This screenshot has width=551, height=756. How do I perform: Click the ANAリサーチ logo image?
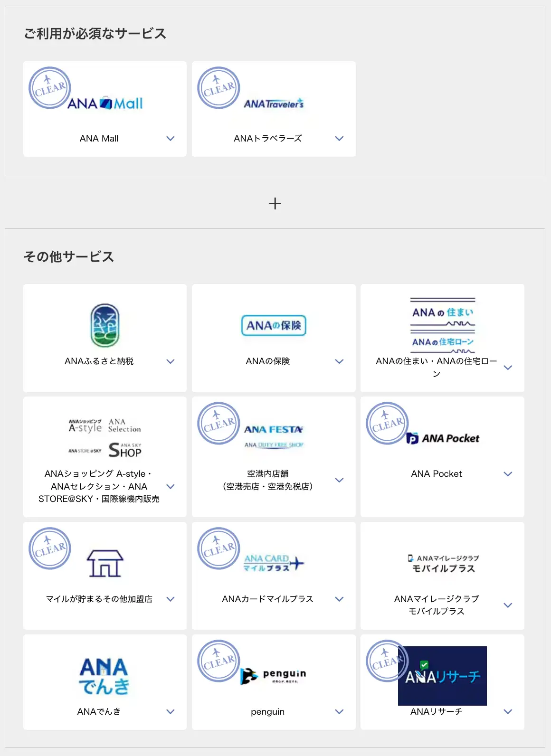tap(442, 676)
